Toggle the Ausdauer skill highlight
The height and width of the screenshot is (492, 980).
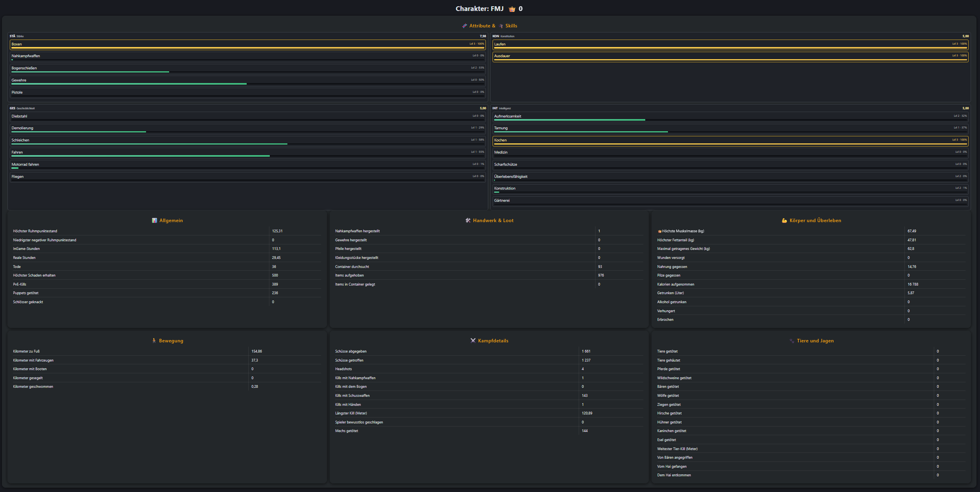[x=731, y=56]
